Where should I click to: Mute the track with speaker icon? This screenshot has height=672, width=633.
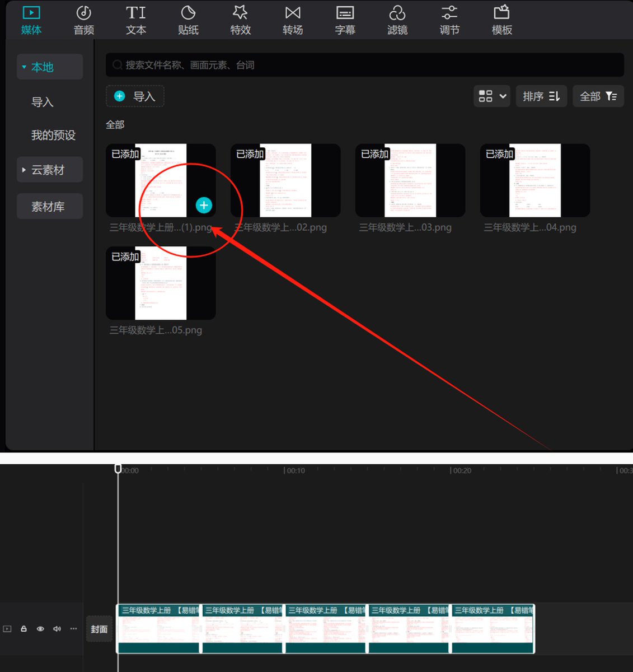pyautogui.click(x=57, y=629)
